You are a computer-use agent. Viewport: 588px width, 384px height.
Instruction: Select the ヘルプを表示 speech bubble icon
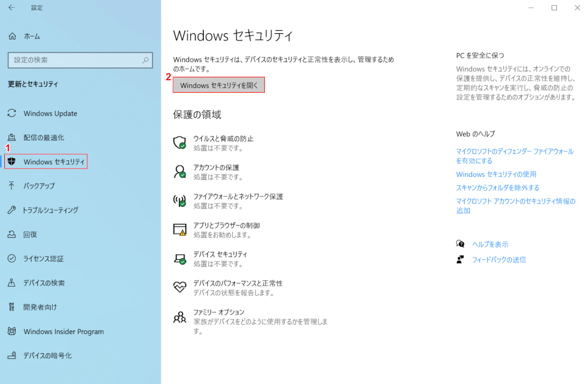pos(461,244)
